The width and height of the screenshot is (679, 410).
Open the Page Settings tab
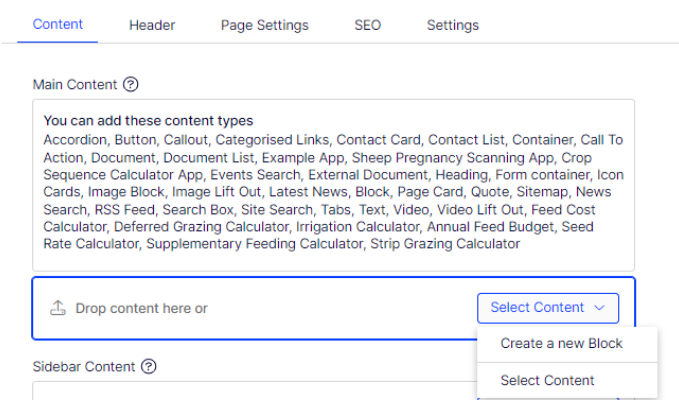(x=265, y=25)
